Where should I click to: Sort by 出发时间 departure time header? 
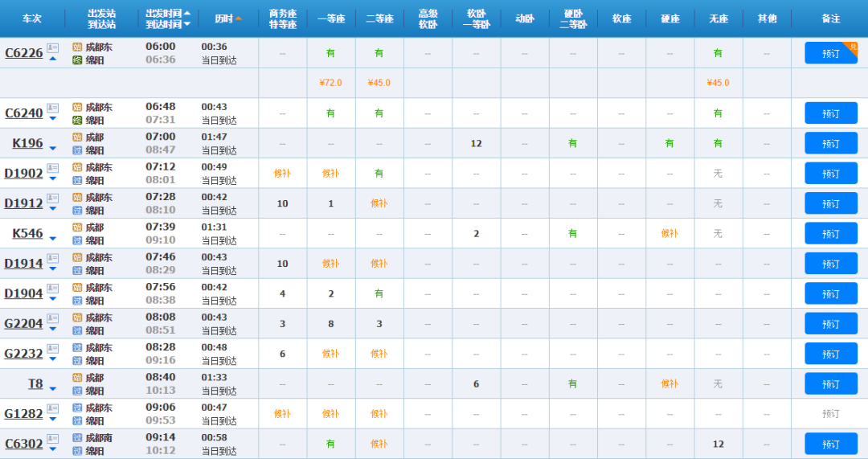[168, 13]
